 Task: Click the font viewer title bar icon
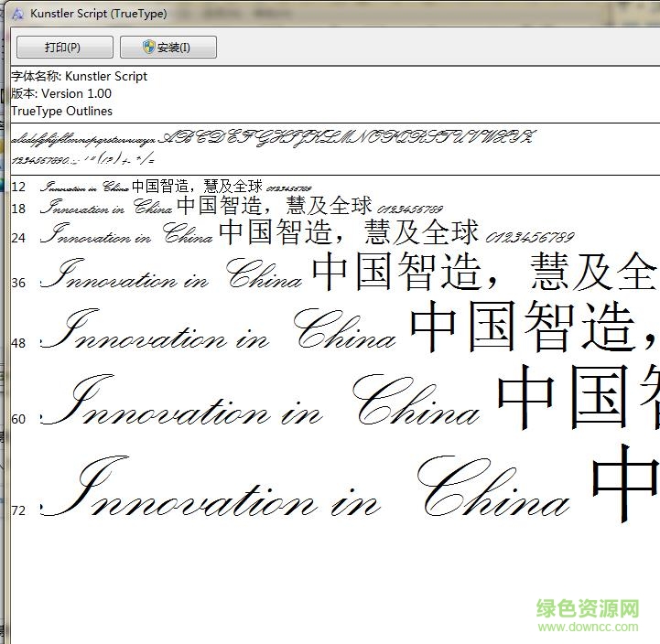click(17, 14)
